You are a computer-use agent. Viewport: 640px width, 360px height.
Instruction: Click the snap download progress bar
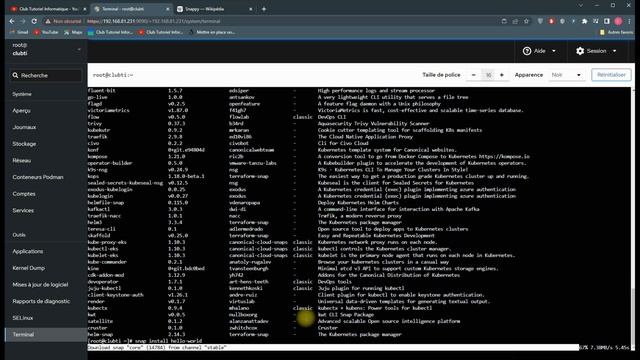(x=333, y=348)
